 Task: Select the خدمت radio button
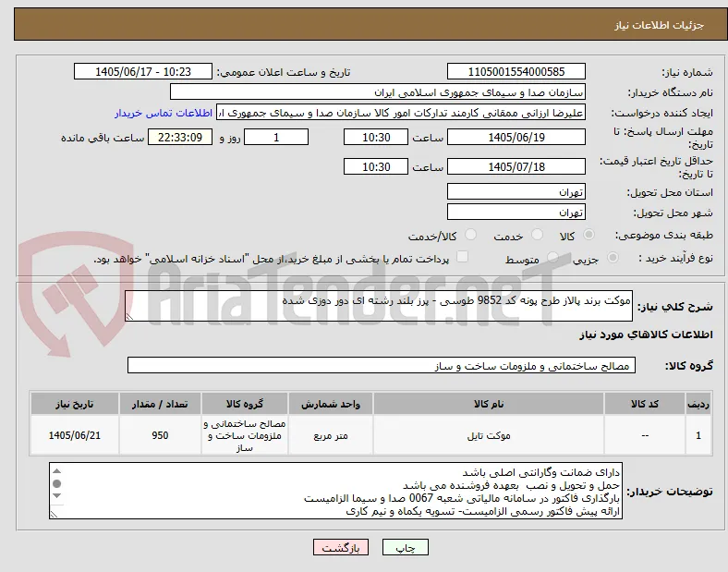537,235
